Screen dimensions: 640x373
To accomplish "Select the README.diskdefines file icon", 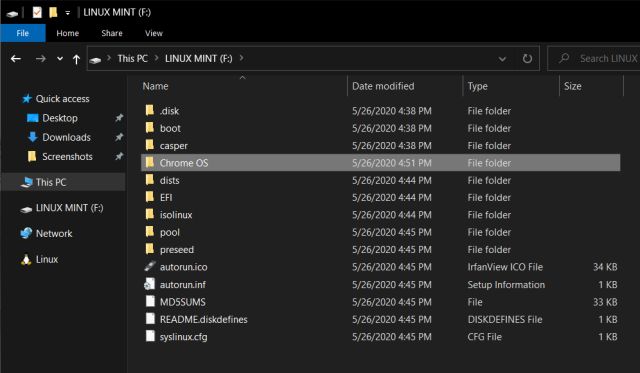I will coord(150,319).
